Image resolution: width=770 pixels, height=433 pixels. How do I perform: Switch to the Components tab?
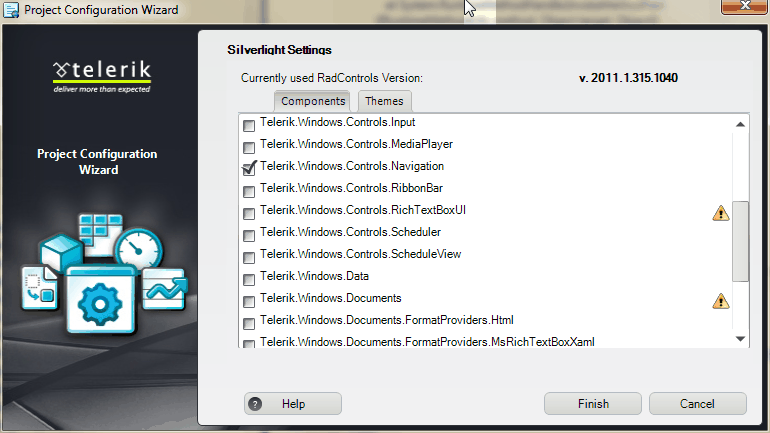point(313,101)
